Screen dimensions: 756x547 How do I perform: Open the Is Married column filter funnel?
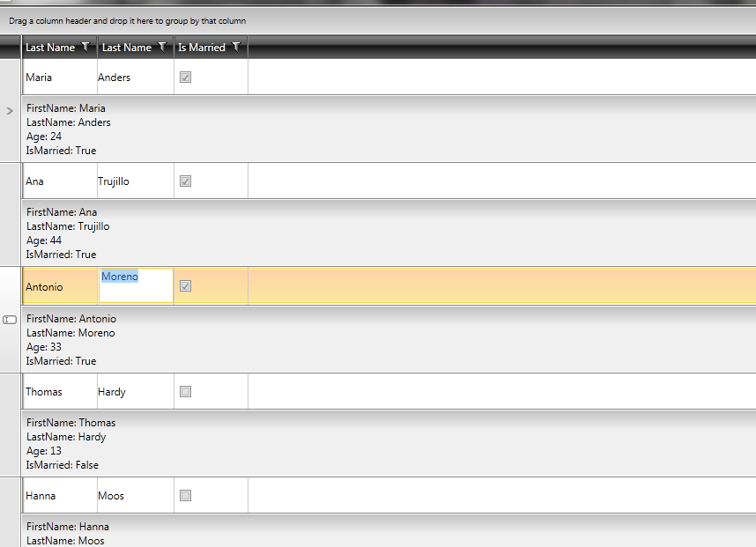coord(236,48)
